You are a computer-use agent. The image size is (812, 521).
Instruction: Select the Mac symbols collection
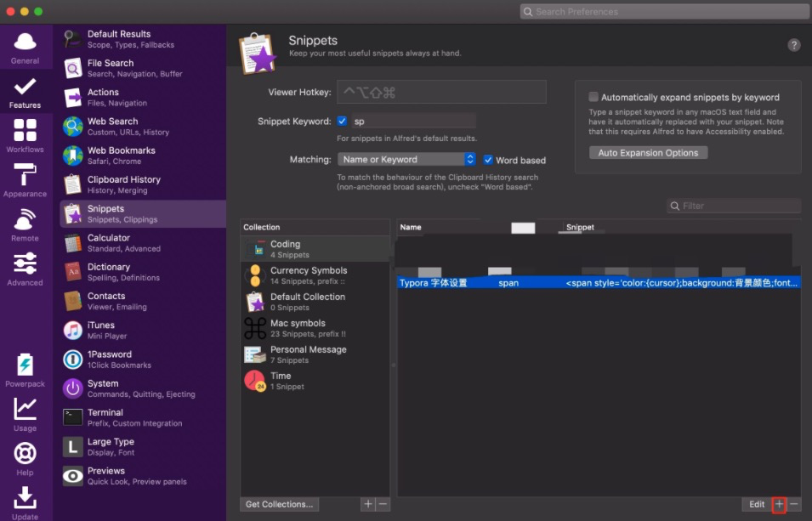point(315,328)
